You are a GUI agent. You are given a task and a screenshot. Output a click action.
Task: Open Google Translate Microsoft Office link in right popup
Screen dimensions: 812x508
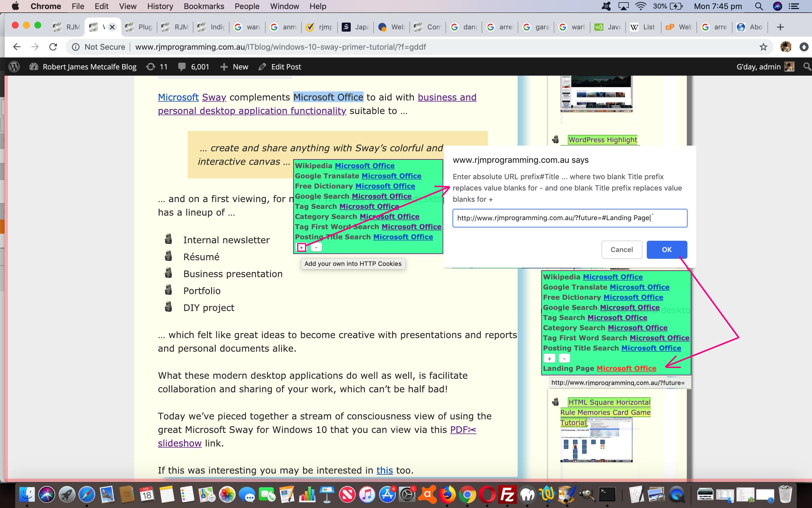(x=639, y=287)
